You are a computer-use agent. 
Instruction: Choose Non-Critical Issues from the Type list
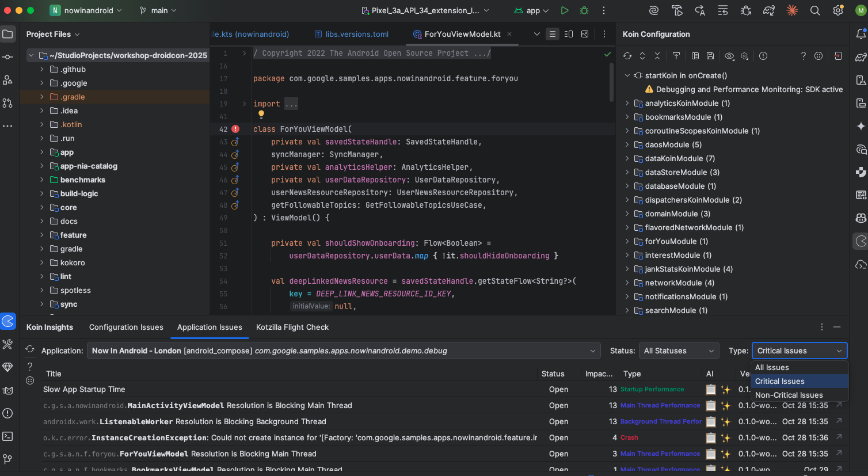[789, 395]
